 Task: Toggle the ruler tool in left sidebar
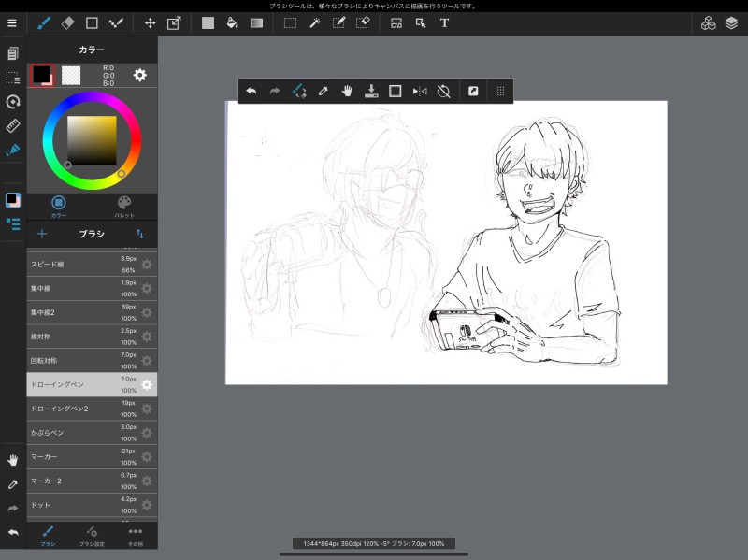click(x=12, y=126)
